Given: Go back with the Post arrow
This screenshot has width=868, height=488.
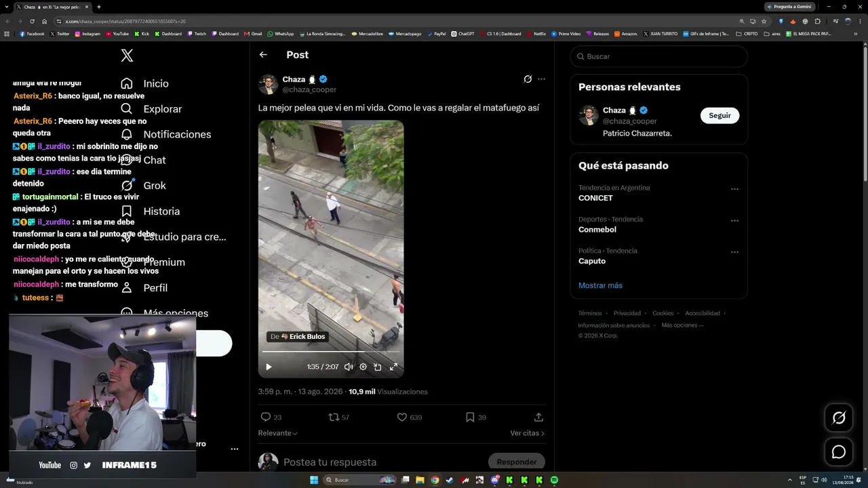Looking at the screenshot, I should [263, 55].
